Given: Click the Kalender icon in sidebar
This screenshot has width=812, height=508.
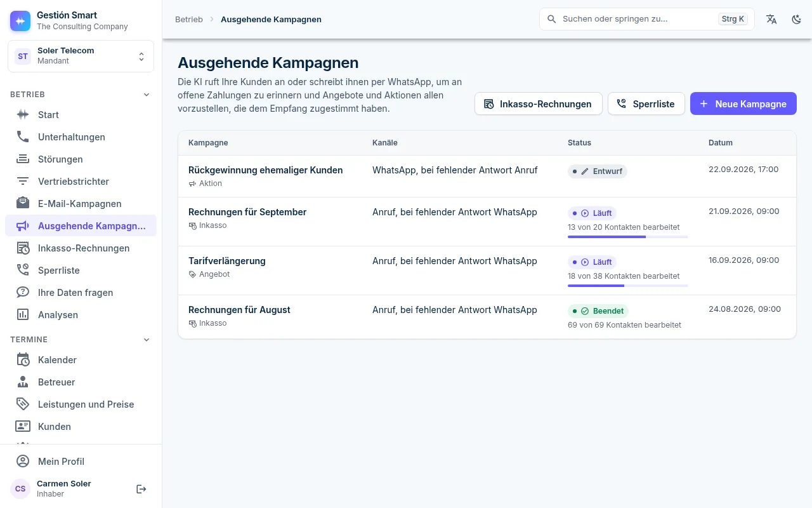Looking at the screenshot, I should tap(23, 360).
